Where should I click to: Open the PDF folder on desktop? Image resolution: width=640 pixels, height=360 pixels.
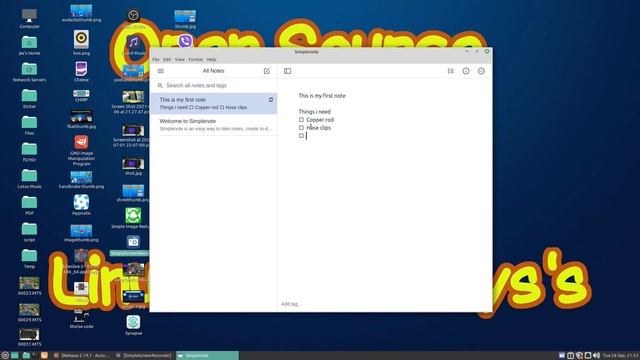(x=29, y=205)
